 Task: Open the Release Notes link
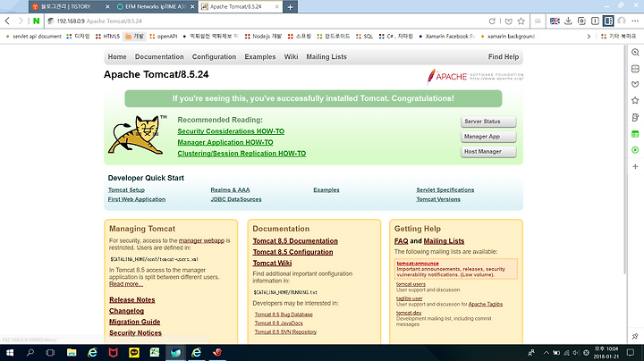click(x=131, y=300)
